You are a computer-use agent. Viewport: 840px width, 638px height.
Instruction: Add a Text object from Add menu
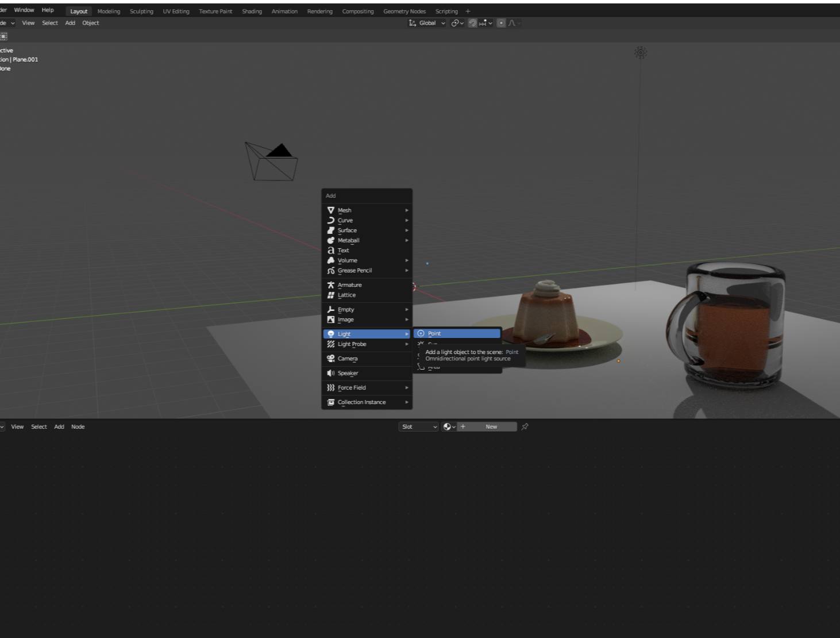[367, 251]
